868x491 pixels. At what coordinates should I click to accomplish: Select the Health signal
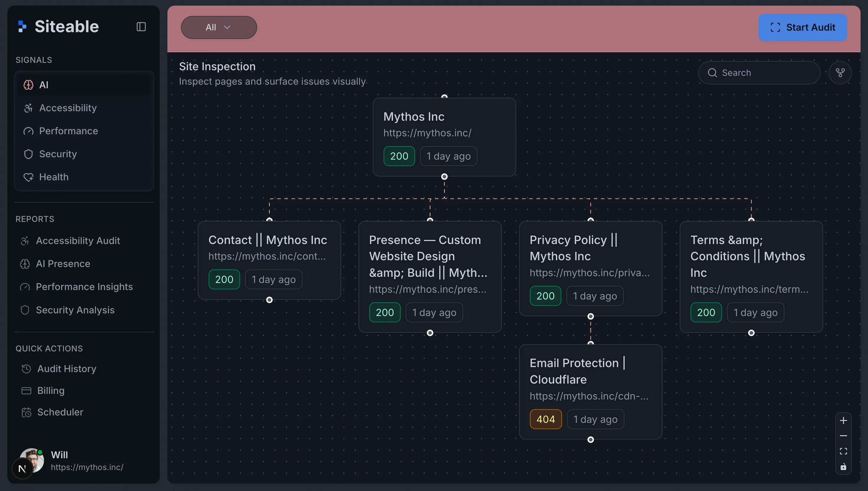point(54,177)
